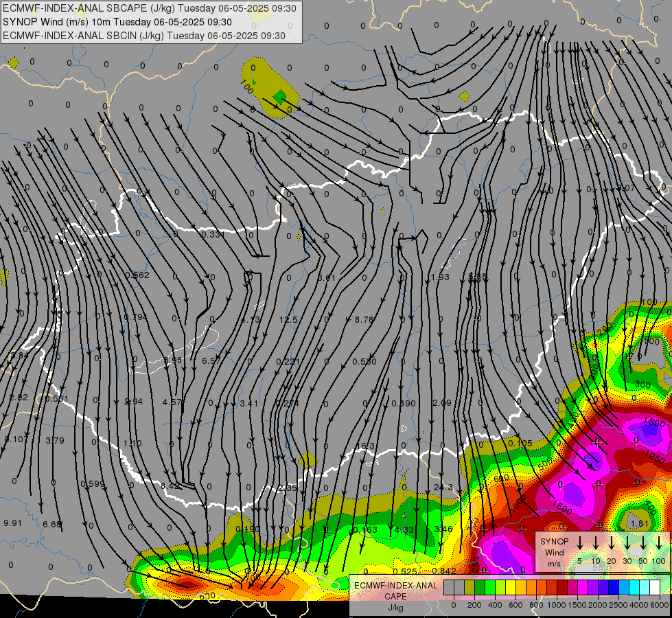Click the '0.525' value above the CAPE legend

405,571
